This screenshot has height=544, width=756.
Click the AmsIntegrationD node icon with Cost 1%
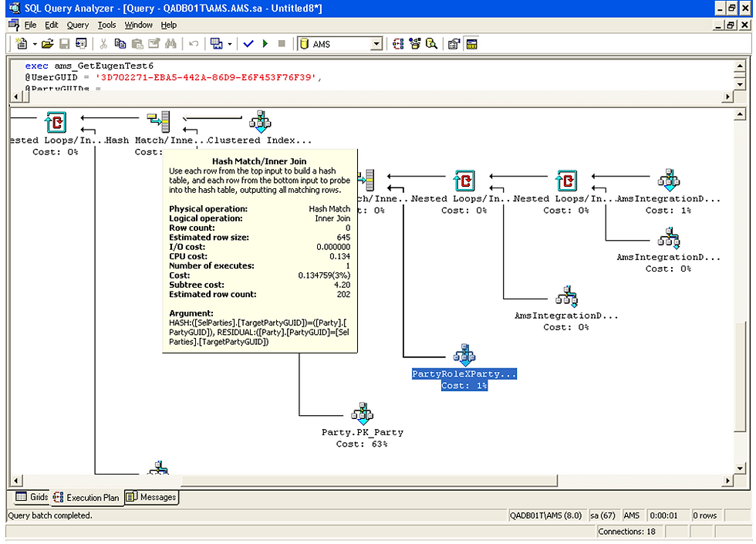[669, 180]
